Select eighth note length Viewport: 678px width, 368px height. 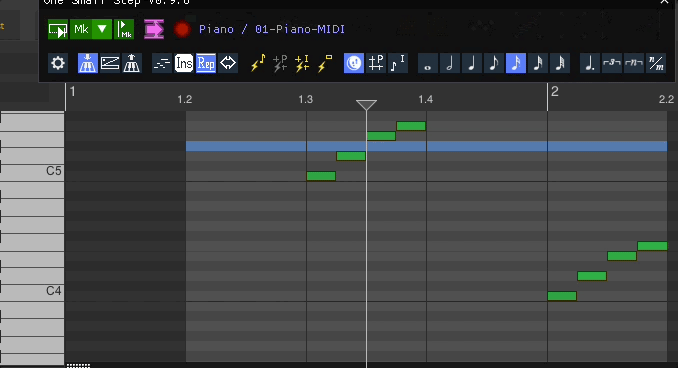pos(494,63)
